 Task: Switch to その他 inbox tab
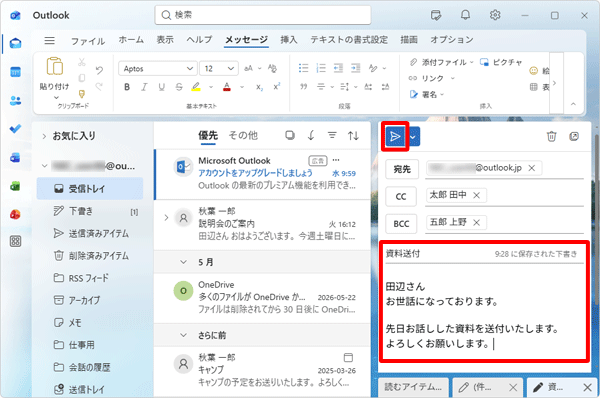tap(243, 135)
